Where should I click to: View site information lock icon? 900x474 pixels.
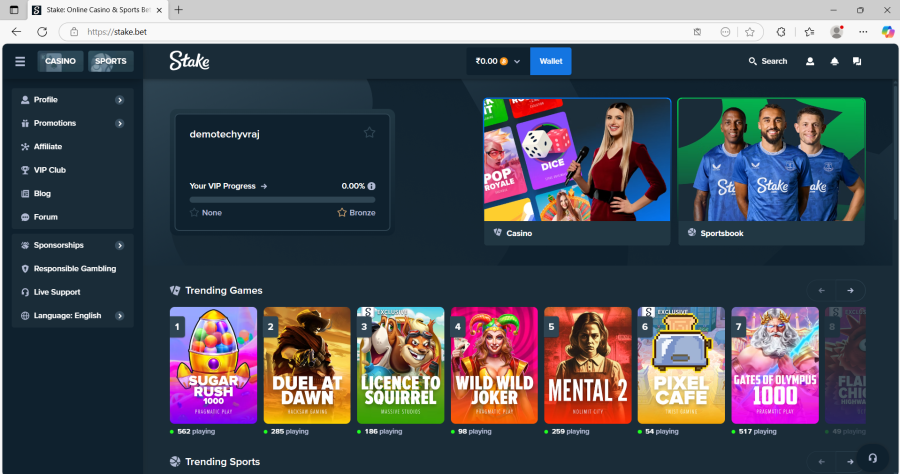pyautogui.click(x=74, y=32)
